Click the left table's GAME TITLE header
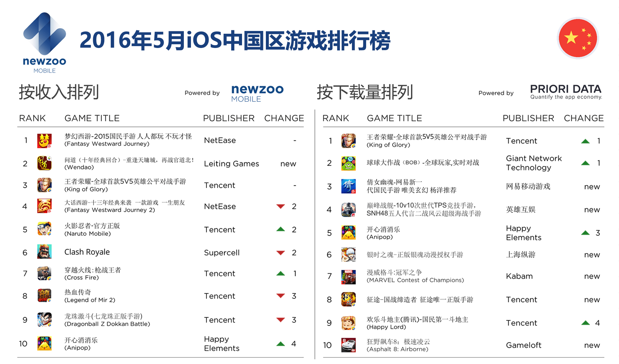Screen dimensions: 619x364 click(92, 118)
